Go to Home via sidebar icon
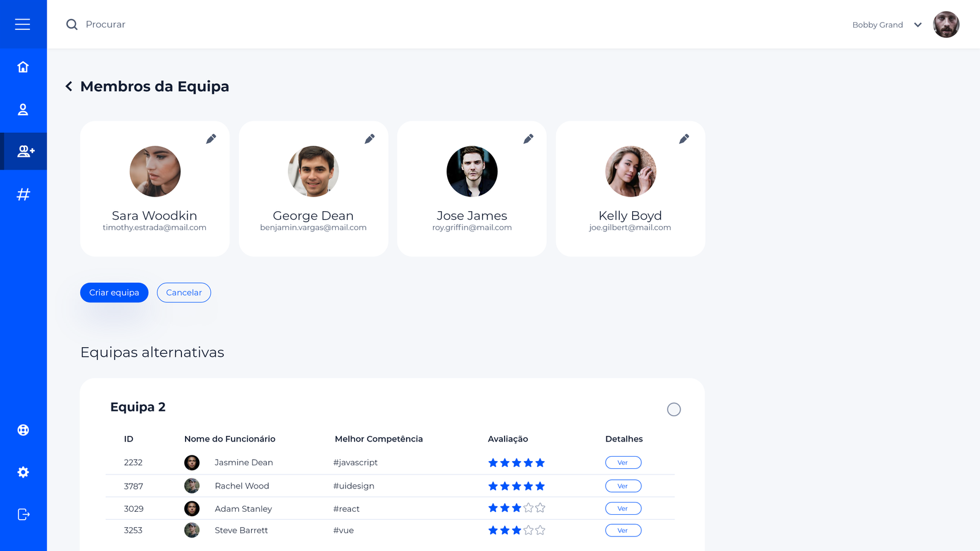 (x=23, y=67)
